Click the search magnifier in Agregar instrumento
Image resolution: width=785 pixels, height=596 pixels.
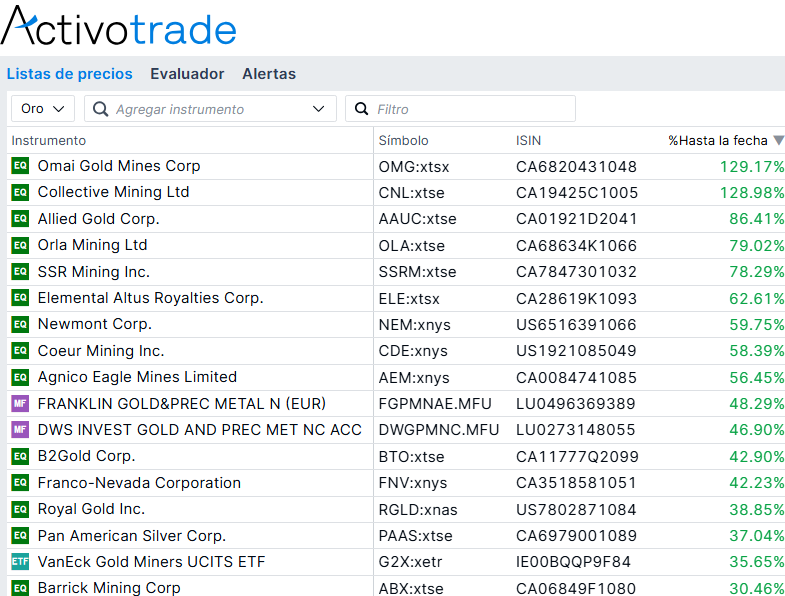[101, 109]
